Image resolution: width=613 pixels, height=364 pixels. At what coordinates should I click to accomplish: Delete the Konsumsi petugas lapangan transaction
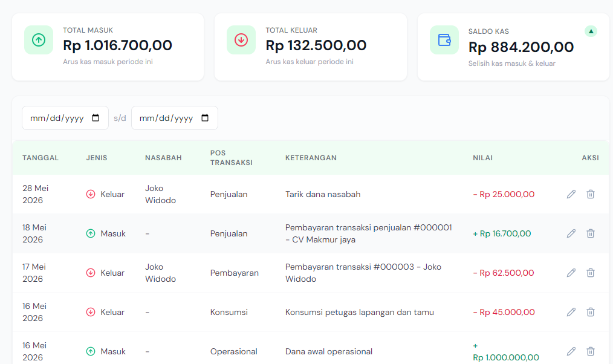point(590,312)
